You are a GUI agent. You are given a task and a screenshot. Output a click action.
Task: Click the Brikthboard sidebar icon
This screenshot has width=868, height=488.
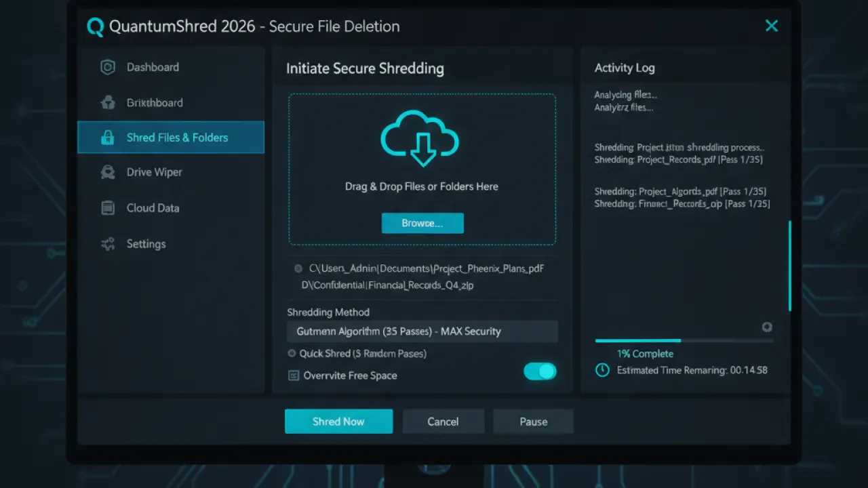pyautogui.click(x=107, y=102)
